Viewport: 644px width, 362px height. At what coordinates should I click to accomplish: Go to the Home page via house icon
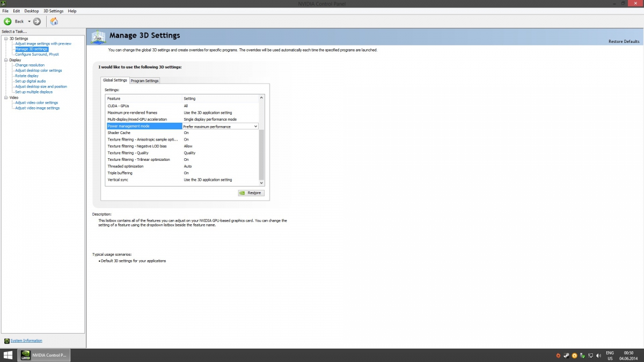(x=54, y=21)
